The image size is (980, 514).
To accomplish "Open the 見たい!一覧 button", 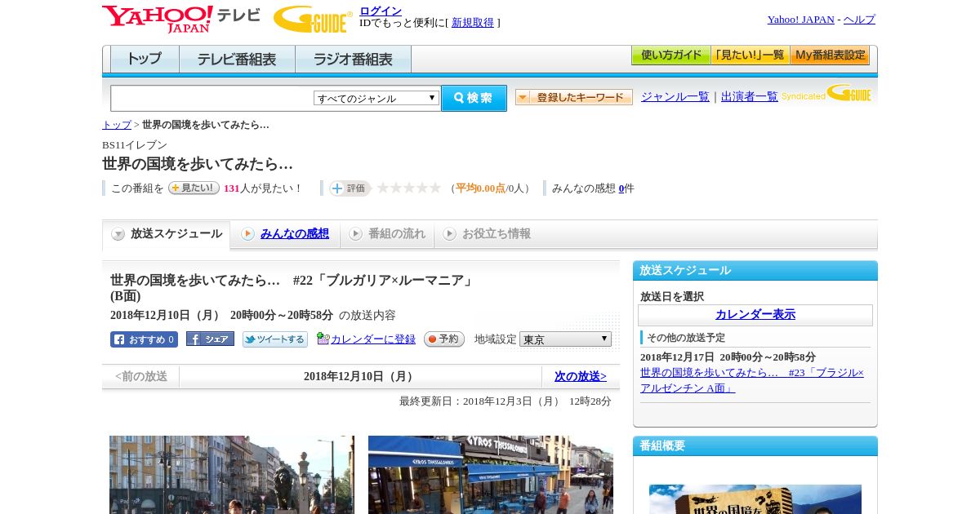I will click(x=750, y=55).
